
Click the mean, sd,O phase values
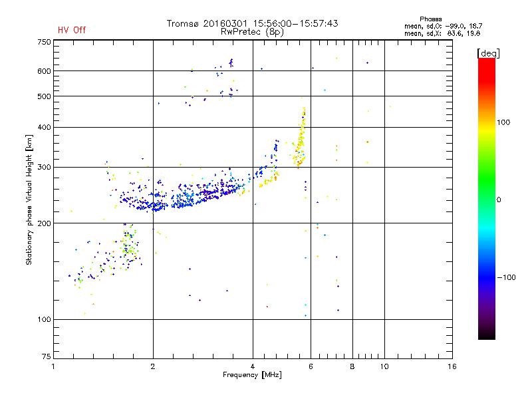coord(443,26)
